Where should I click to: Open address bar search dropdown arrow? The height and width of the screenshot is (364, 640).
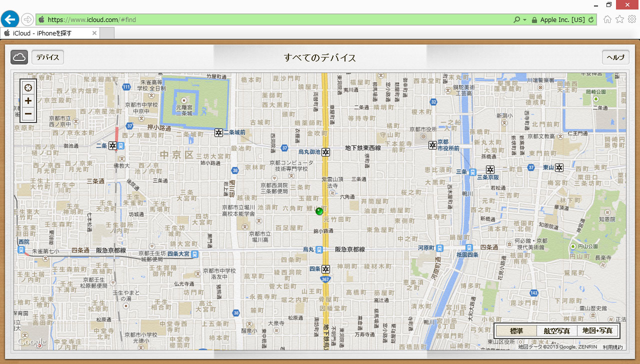tap(524, 20)
